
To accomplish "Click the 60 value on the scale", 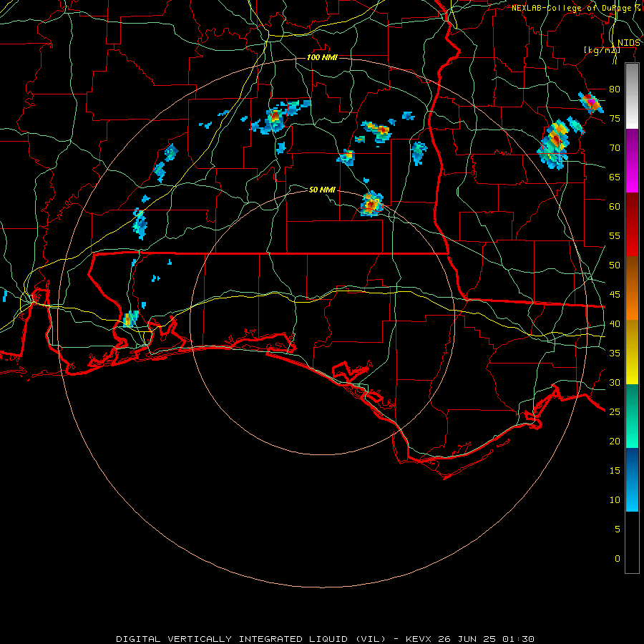I will pyautogui.click(x=615, y=207).
